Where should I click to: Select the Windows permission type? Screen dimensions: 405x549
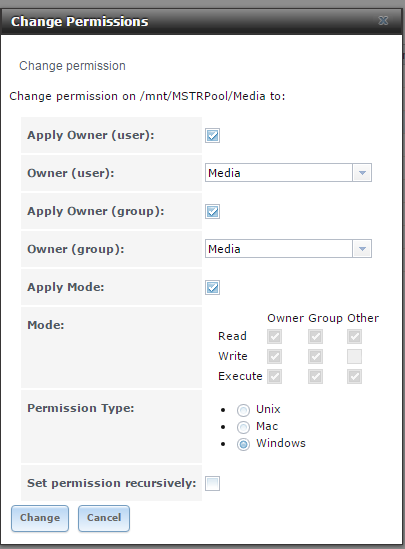(x=243, y=444)
